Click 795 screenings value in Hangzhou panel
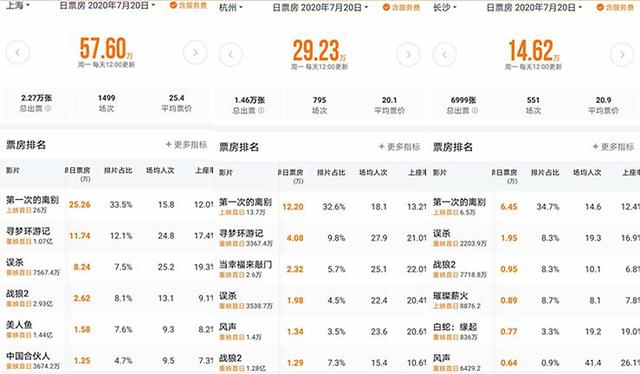 pos(320,100)
